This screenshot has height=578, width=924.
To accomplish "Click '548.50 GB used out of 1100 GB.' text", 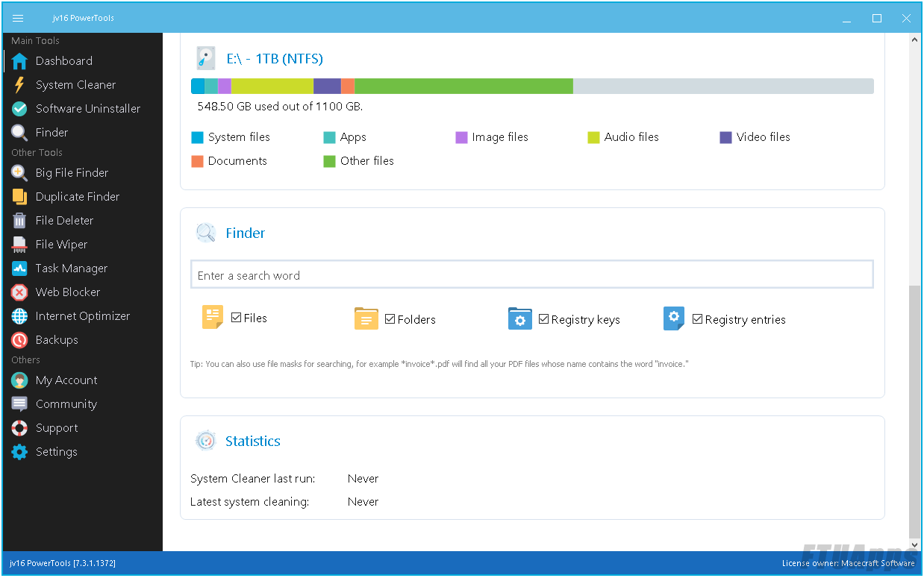I will (x=280, y=107).
